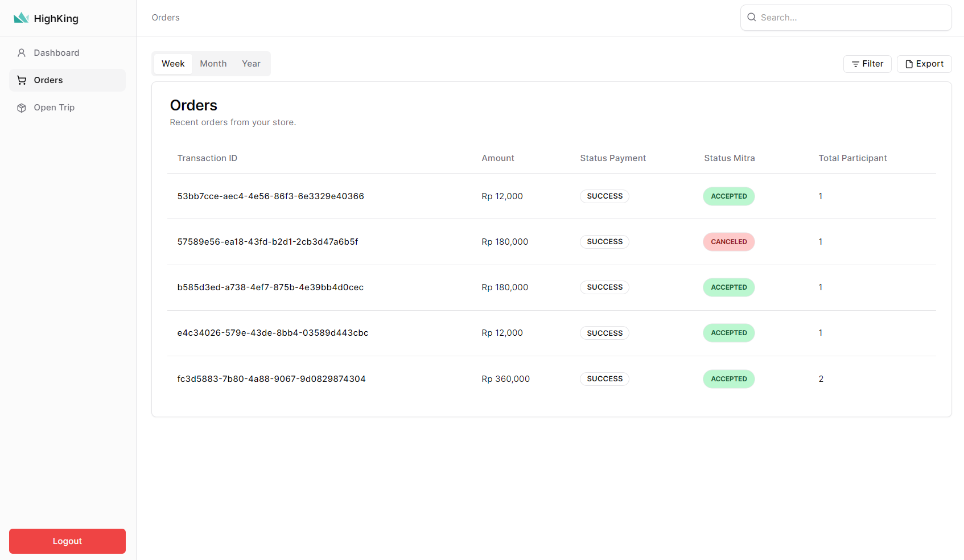Select transaction ID starting with 53bb7cce

[270, 196]
